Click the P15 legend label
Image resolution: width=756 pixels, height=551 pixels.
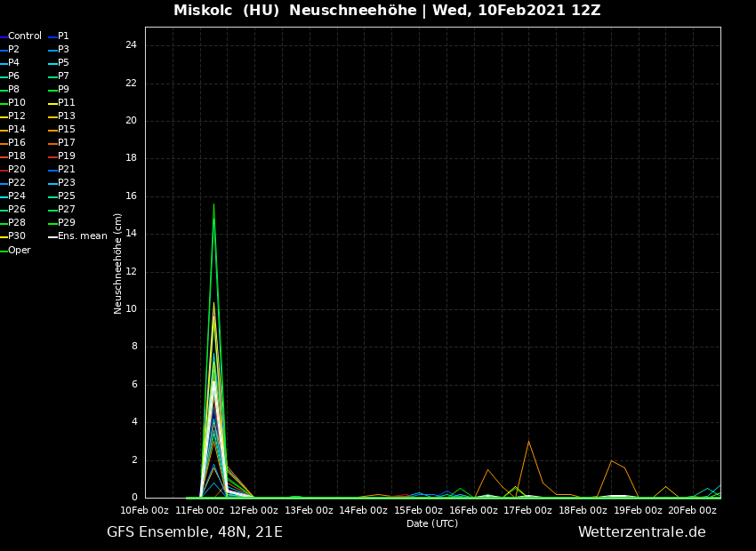point(67,130)
